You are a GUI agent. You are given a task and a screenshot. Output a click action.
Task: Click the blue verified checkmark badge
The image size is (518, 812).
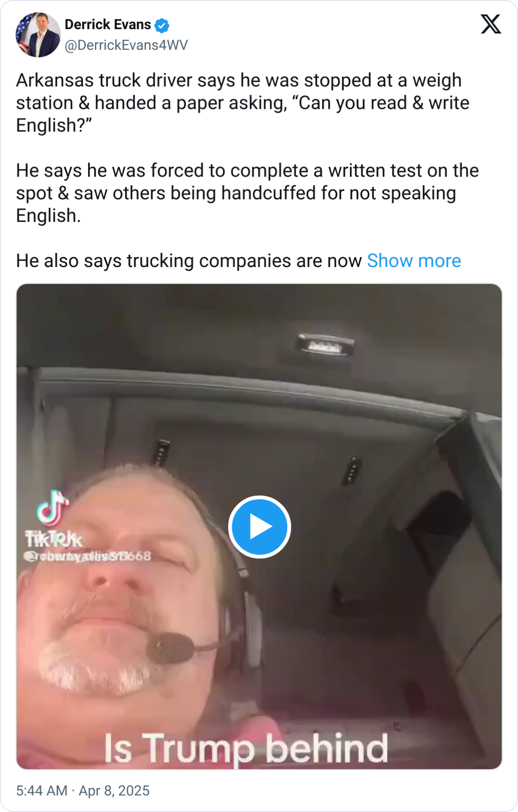point(162,25)
